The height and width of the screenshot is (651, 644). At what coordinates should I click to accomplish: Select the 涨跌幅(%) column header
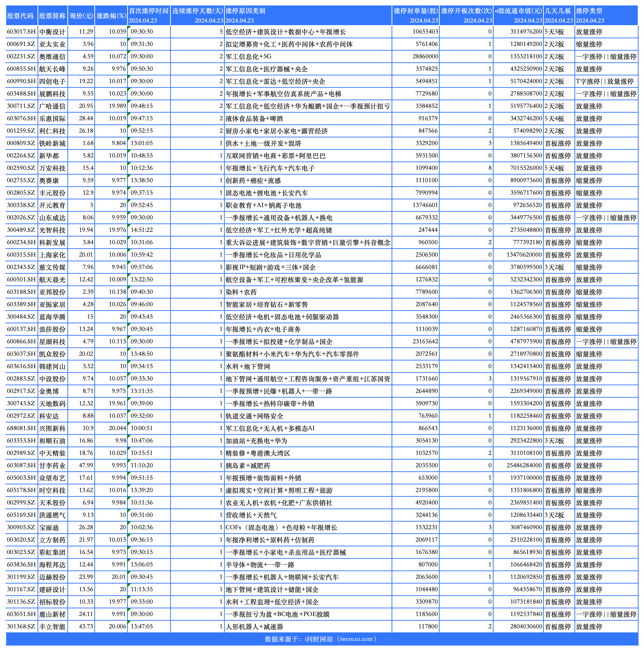[111, 16]
